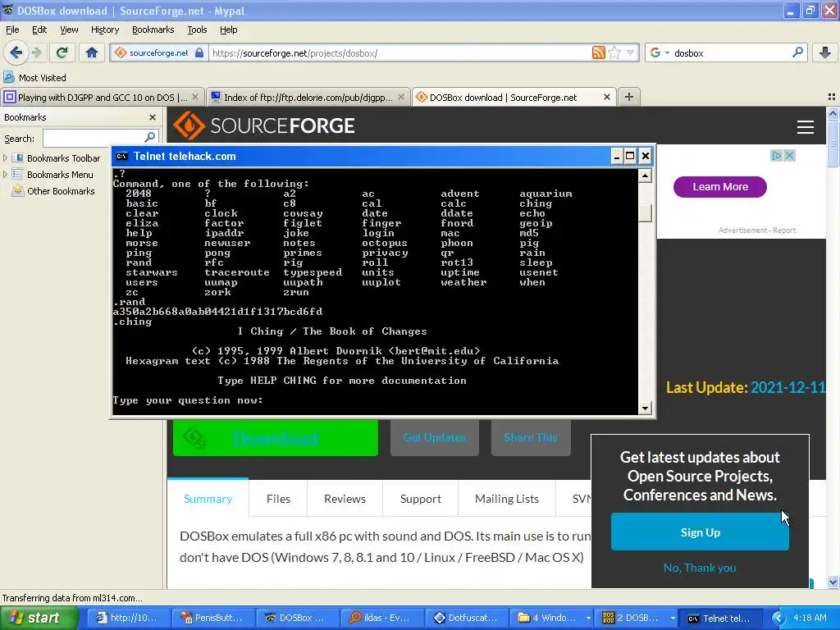The width and height of the screenshot is (840, 630).
Task: Bookmark this page with the star icon
Action: tap(614, 52)
